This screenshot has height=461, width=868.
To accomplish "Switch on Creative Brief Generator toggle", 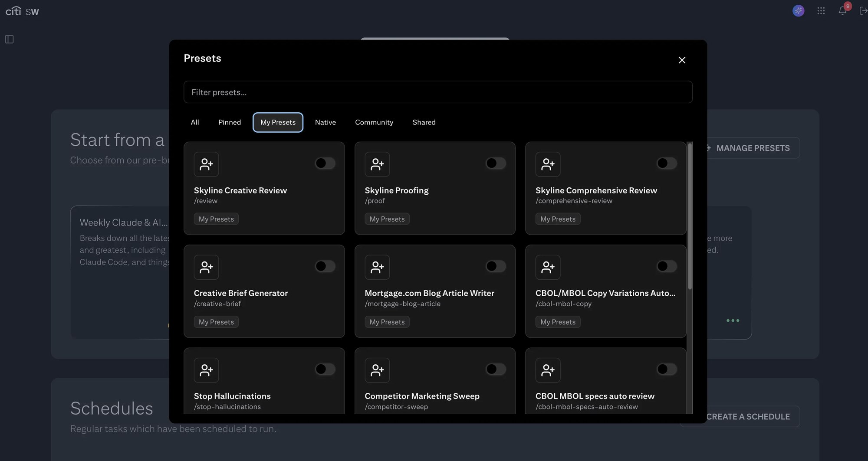I will point(325,266).
